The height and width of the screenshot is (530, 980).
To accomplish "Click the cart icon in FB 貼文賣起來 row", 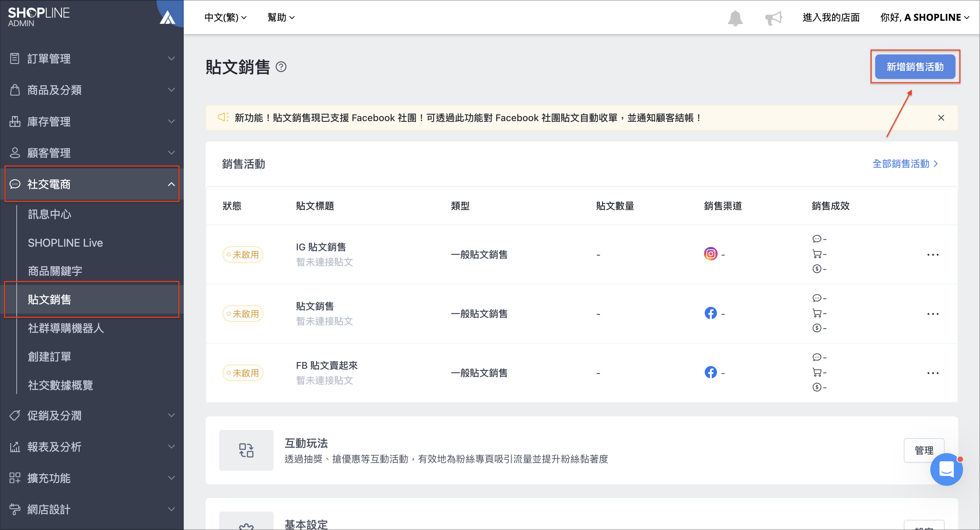I will [x=816, y=372].
